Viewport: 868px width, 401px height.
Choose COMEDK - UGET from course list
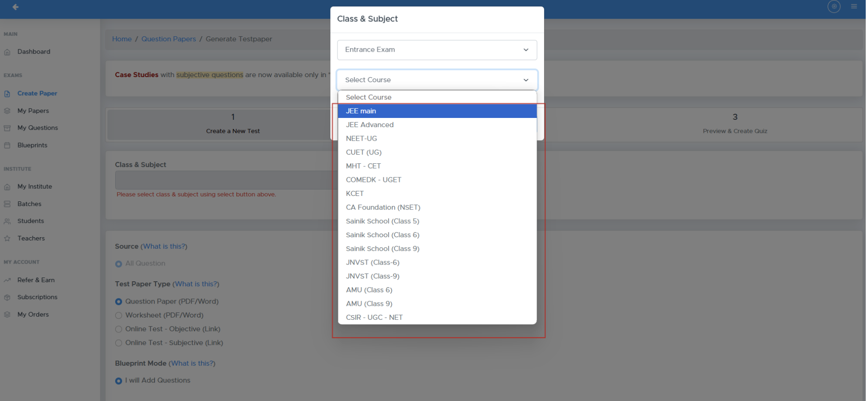[437, 180]
